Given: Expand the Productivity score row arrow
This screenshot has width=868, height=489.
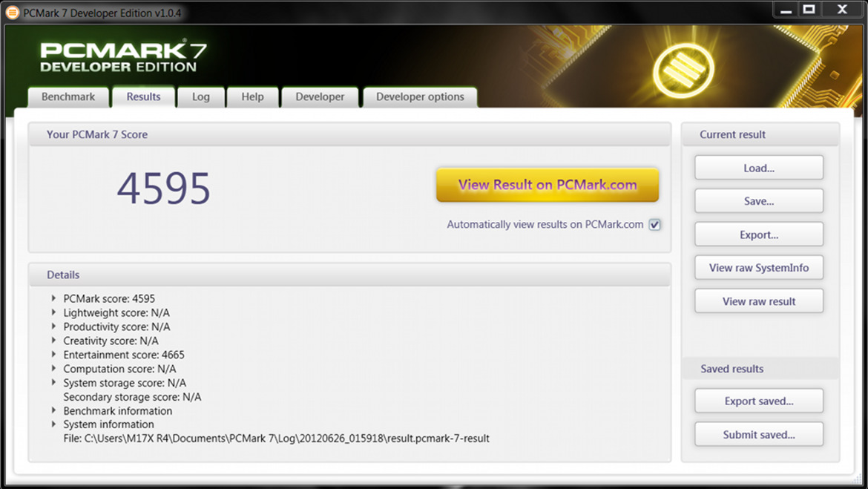Looking at the screenshot, I should click(x=53, y=326).
